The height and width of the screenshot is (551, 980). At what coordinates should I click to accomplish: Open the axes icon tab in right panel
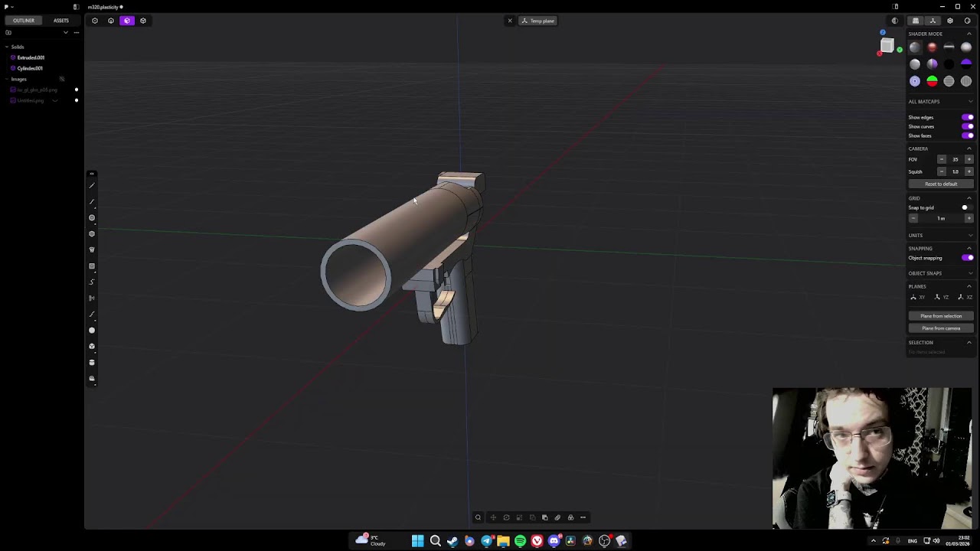point(933,21)
